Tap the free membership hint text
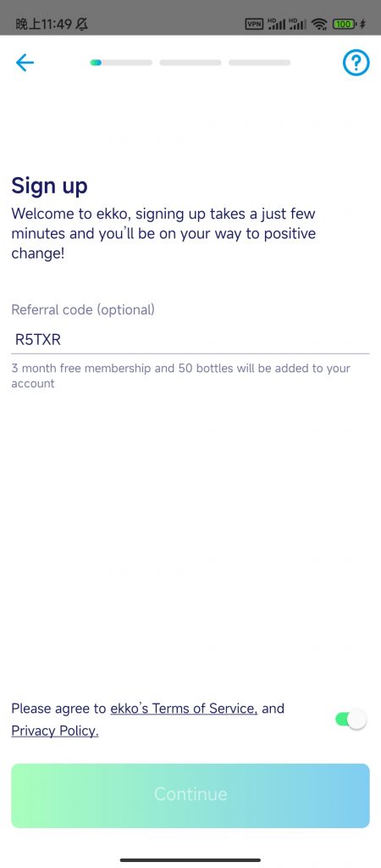 (x=181, y=376)
